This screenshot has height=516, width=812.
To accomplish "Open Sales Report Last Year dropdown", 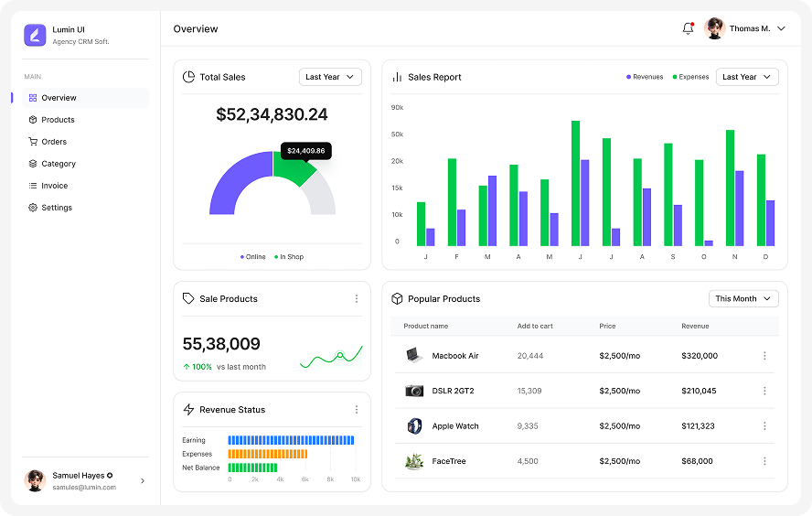I will coord(746,77).
